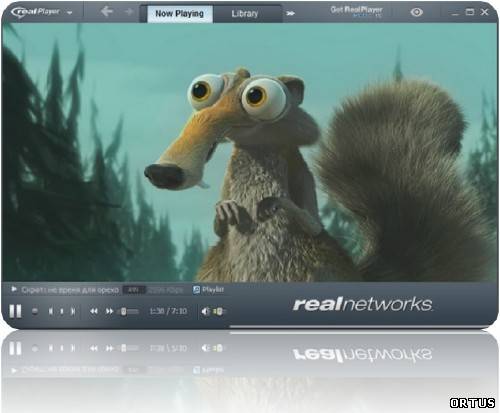Toggle the eye view mode icon
The width and height of the screenshot is (500, 413).
[417, 12]
